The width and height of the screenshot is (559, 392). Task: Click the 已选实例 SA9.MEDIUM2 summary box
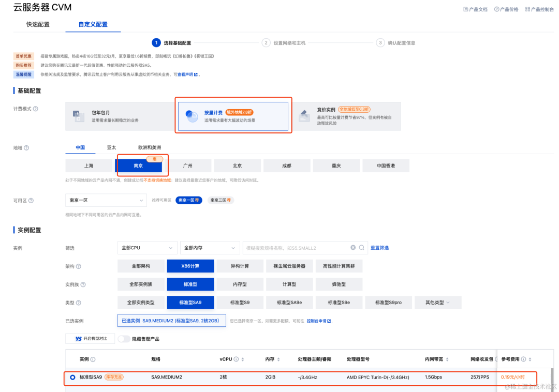click(x=171, y=321)
